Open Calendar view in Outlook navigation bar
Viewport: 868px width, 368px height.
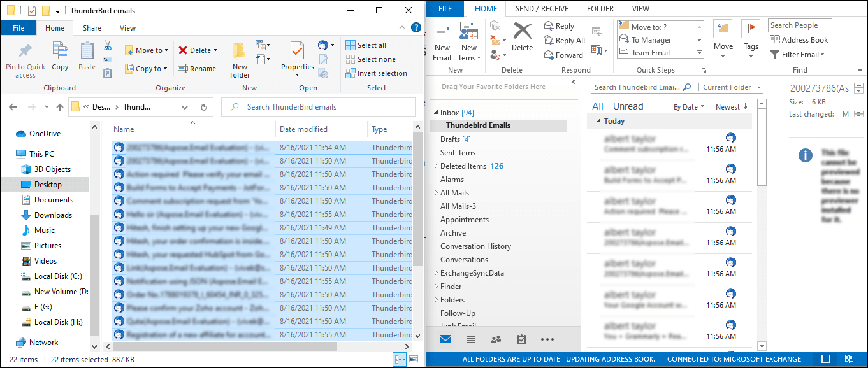471,339
